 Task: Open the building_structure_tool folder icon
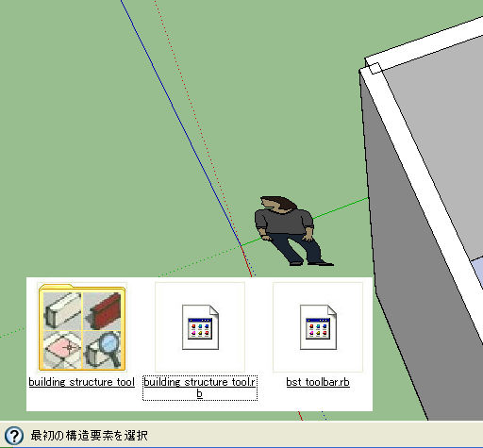(x=82, y=327)
